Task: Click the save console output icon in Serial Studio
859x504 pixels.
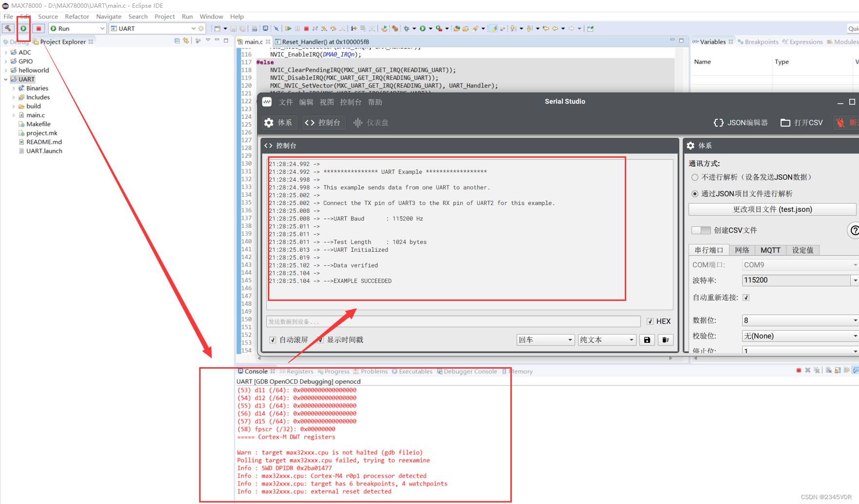Action: pos(647,340)
